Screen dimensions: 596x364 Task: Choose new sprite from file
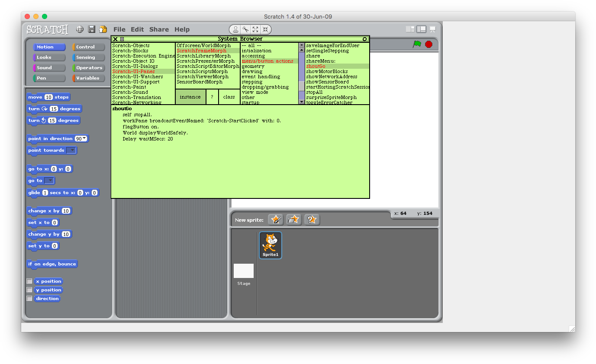294,220
